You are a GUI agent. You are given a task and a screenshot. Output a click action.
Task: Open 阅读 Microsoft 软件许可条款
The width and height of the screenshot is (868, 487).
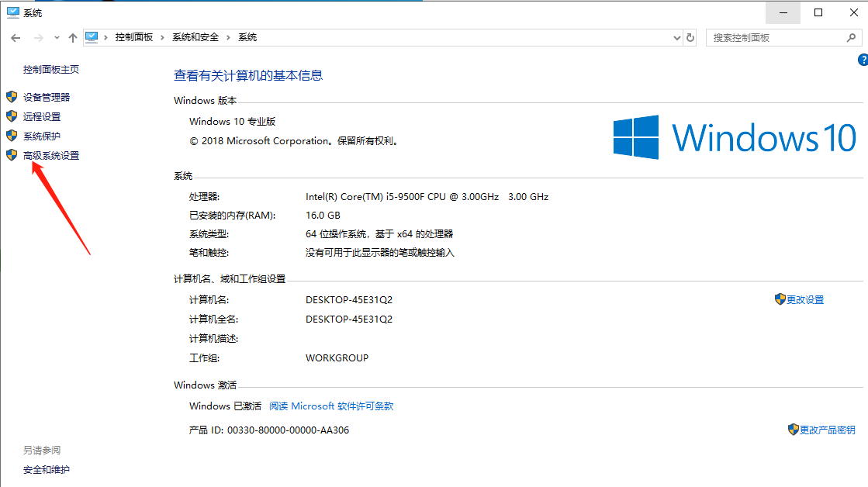[331, 406]
